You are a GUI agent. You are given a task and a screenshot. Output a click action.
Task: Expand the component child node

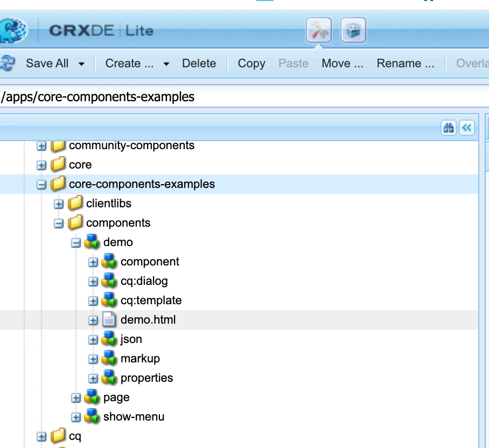(x=93, y=262)
